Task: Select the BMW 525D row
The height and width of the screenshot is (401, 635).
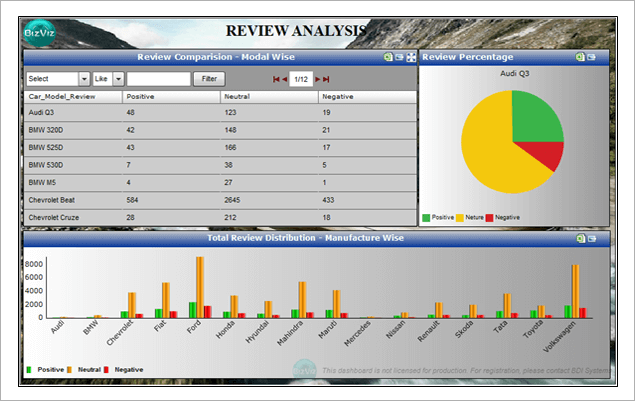Action: point(220,148)
